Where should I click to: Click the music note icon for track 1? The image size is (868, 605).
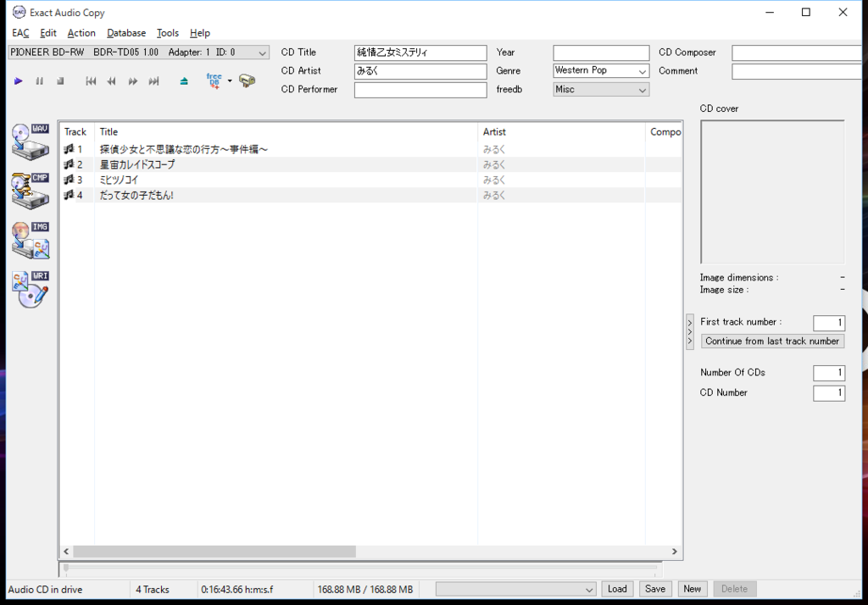(x=69, y=149)
